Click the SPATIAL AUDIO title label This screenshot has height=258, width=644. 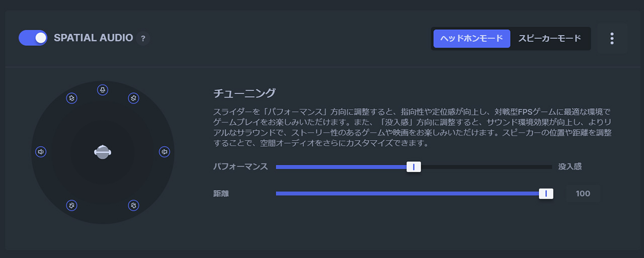click(x=93, y=38)
